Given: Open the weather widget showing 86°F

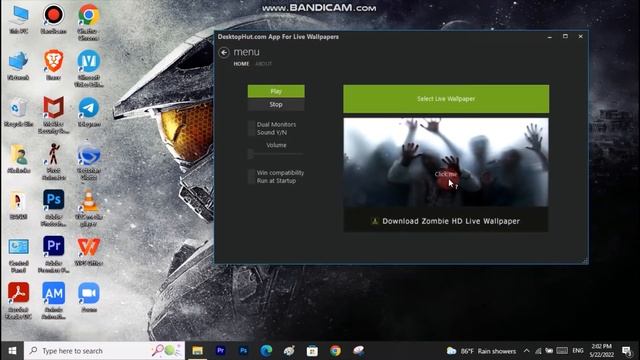Looking at the screenshot, I should point(481,351).
